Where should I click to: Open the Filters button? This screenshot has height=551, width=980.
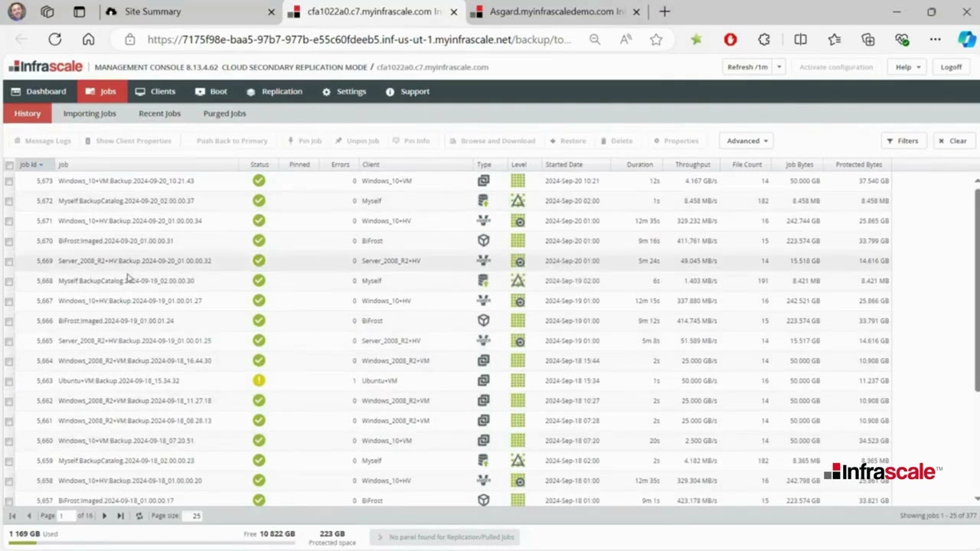coord(903,141)
